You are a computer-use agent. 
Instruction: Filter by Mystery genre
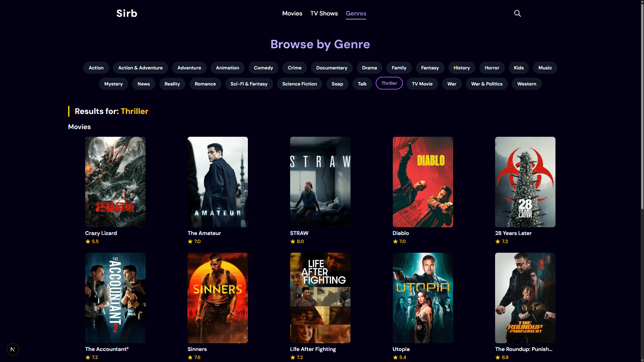(113, 84)
